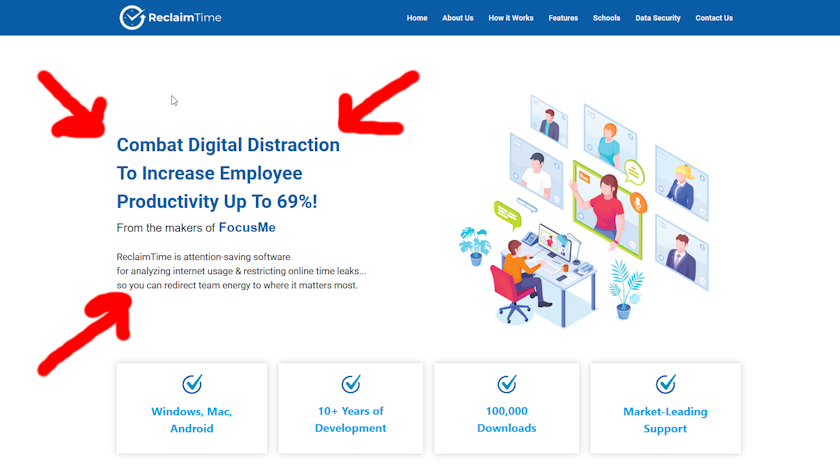Image resolution: width=840 pixels, height=475 pixels.
Task: Select the Windows, Mac, Android text
Action: (x=192, y=420)
